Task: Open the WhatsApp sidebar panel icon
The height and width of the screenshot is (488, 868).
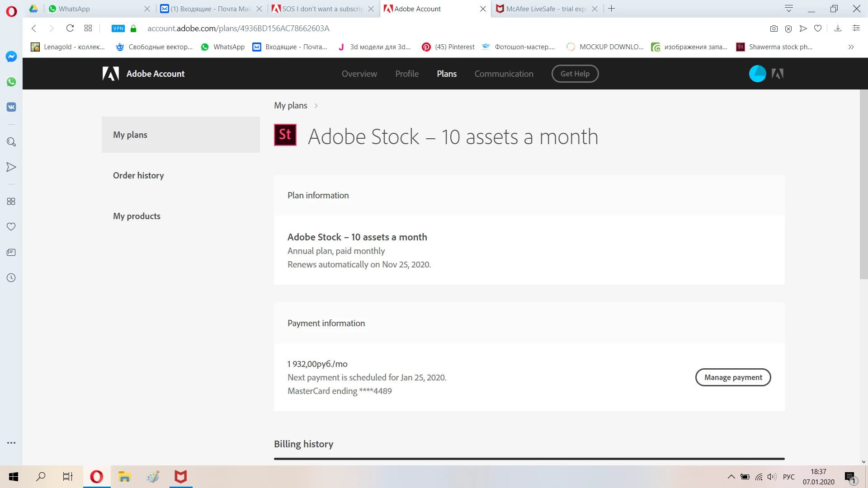Action: pos(11,82)
